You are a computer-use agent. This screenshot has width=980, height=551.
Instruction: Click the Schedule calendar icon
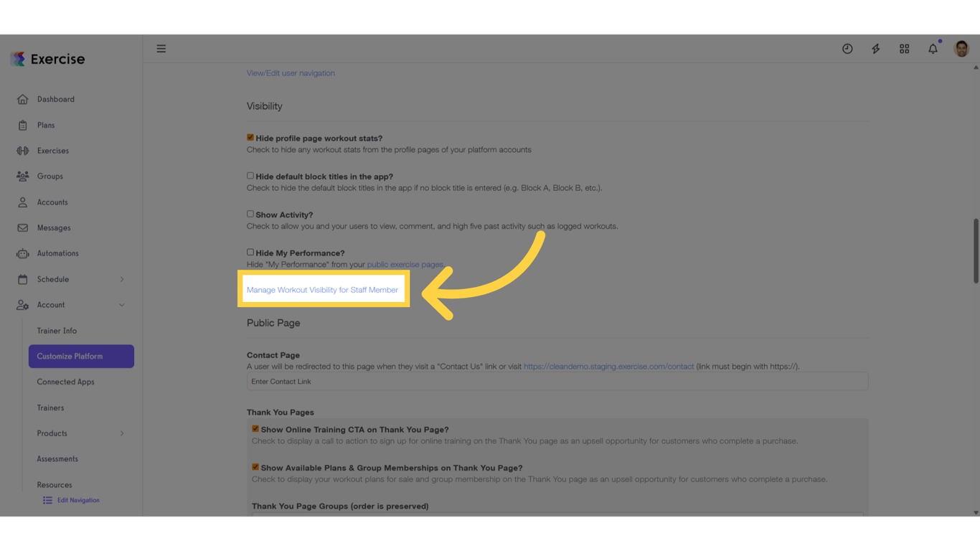(23, 279)
